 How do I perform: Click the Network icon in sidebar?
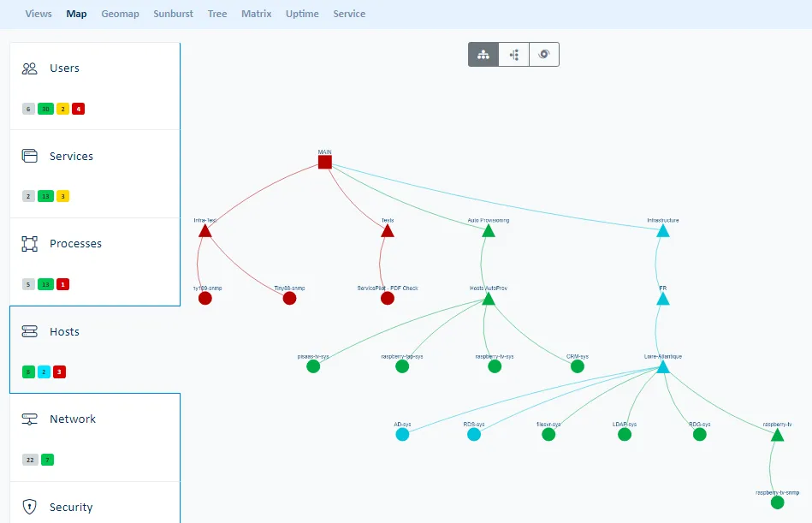[30, 419]
